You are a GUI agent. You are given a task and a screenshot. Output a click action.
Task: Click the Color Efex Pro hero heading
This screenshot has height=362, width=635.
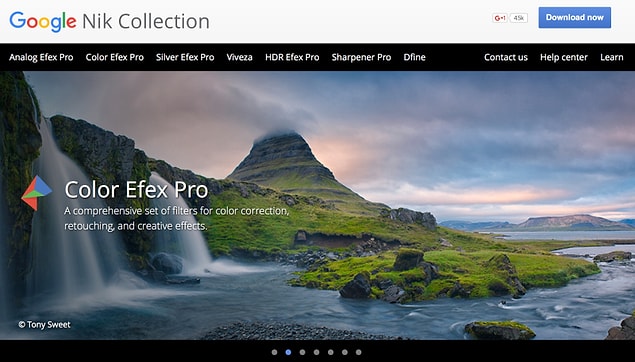point(136,190)
